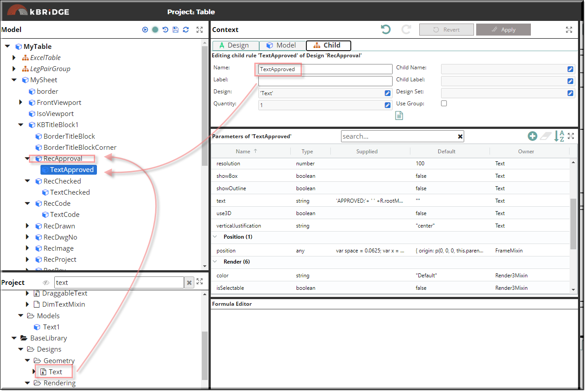Click the Type column header
Viewport: 586px width, 392px height.
pos(307,152)
